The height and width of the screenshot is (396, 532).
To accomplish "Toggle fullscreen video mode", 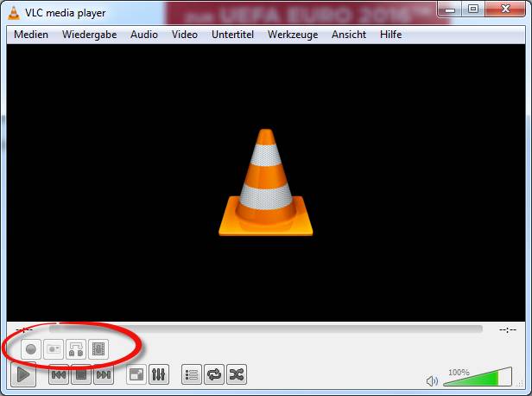I will click(x=136, y=374).
